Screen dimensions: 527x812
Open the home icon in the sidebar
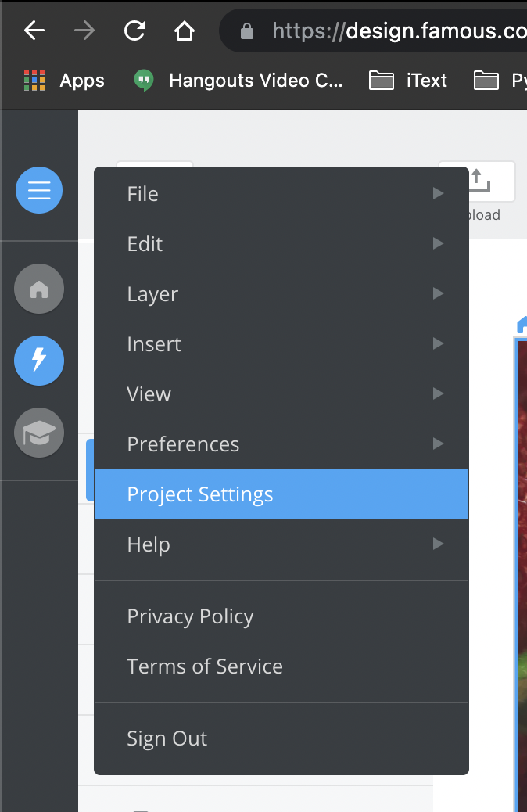pyautogui.click(x=39, y=289)
